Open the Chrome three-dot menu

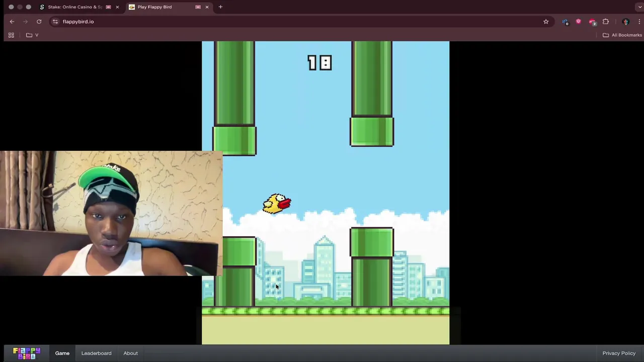(x=639, y=22)
